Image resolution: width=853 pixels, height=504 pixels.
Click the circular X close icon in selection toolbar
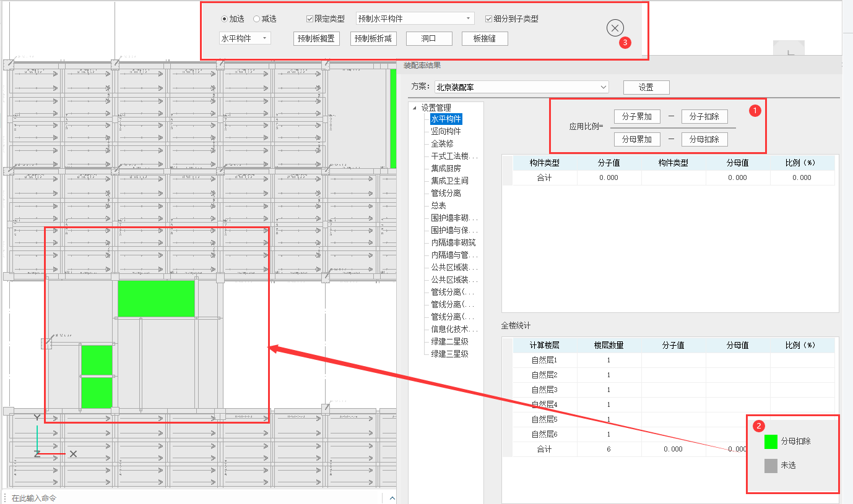(x=615, y=28)
